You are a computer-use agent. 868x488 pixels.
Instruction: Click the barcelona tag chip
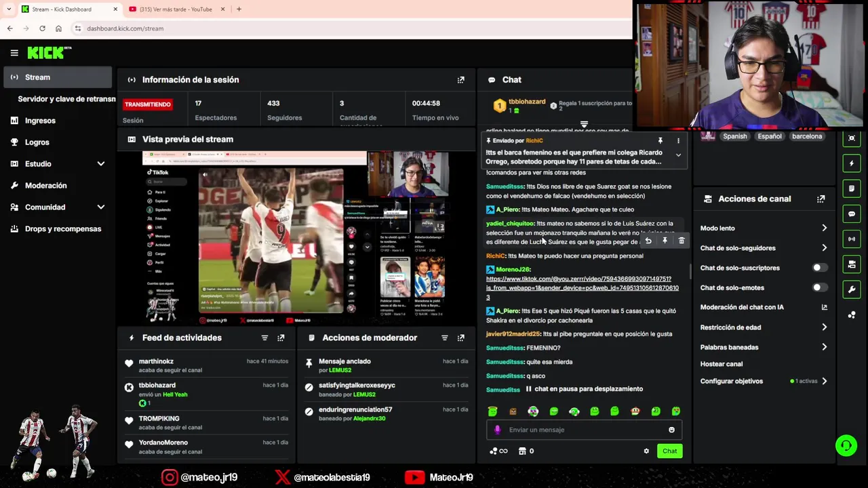click(x=807, y=136)
